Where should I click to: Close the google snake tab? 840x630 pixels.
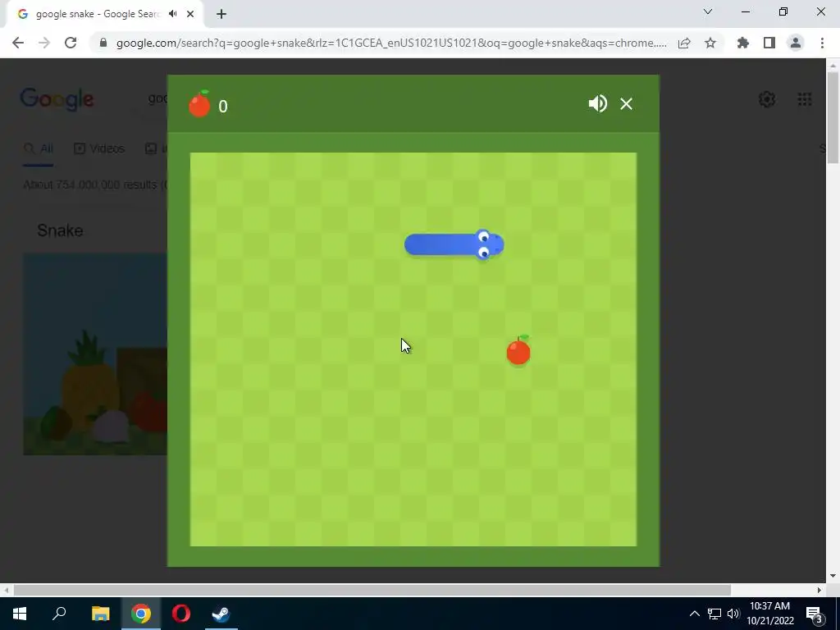[x=190, y=14]
